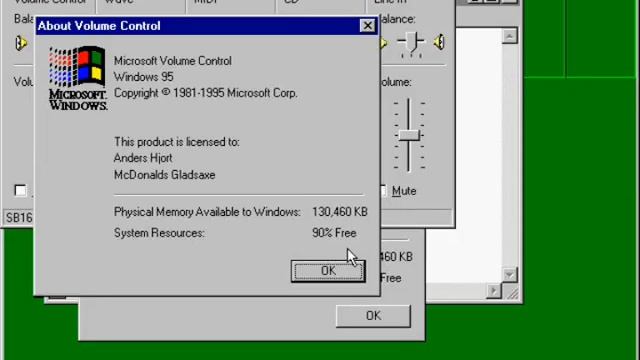Image resolution: width=640 pixels, height=360 pixels.
Task: Confirm About Volume Control with OK
Action: [328, 271]
